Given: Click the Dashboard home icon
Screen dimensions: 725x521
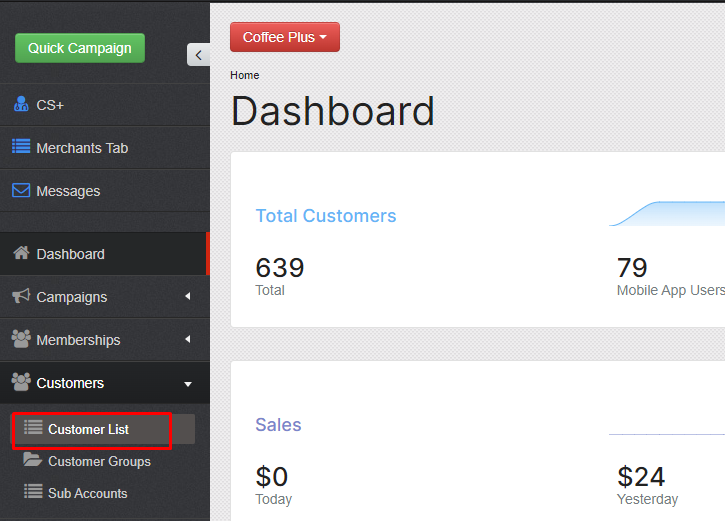Looking at the screenshot, I should [x=21, y=253].
